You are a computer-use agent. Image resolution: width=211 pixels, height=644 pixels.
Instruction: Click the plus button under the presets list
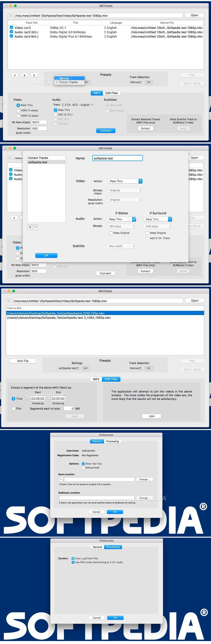(x=30, y=227)
